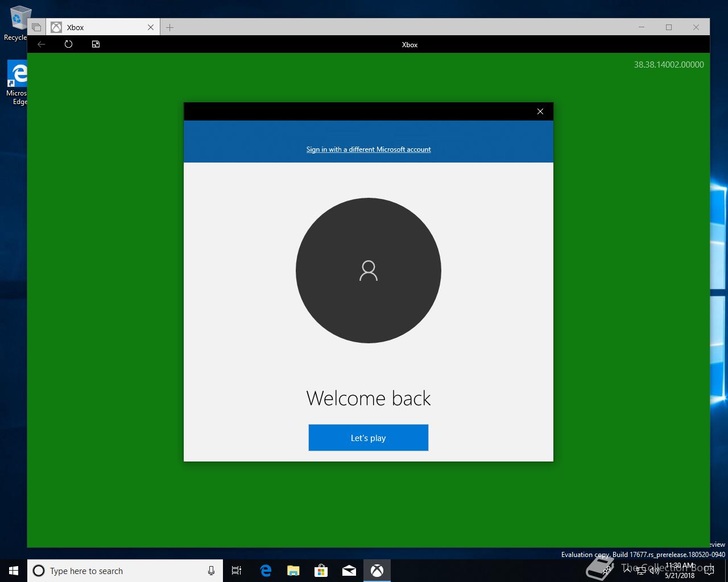Click the profile avatar circle
The image size is (728, 582).
[369, 271]
